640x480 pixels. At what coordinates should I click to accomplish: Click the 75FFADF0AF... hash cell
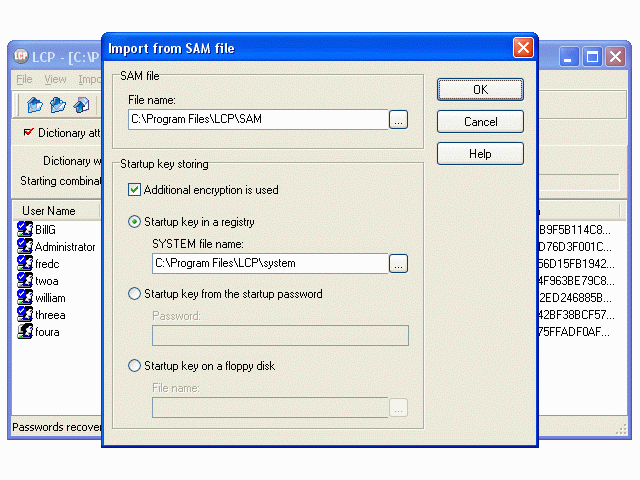575,332
